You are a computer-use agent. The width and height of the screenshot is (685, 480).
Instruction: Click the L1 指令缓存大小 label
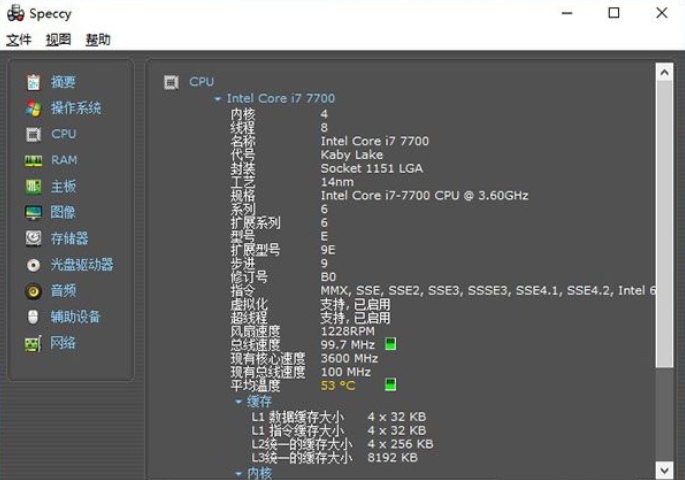coord(298,430)
